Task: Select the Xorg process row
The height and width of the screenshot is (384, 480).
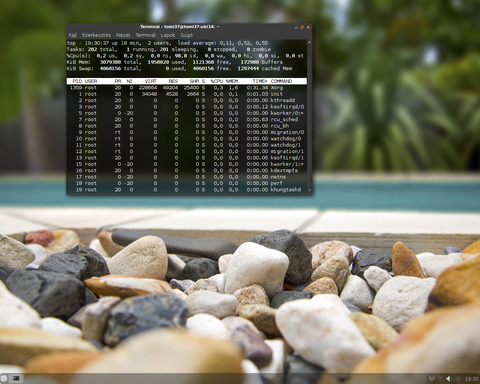Action: coord(187,88)
